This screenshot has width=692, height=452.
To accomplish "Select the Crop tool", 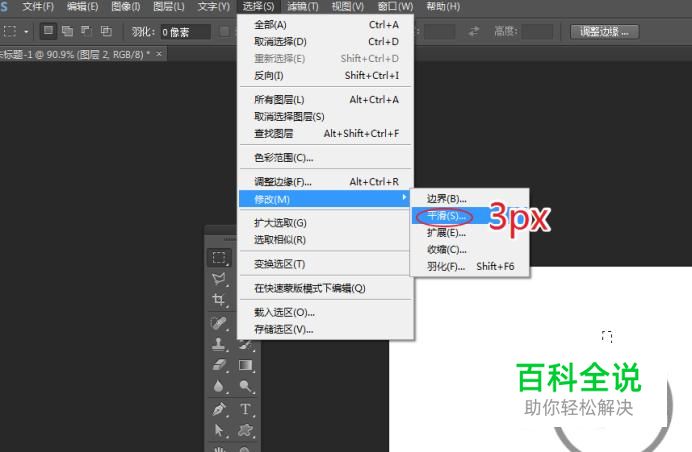I will [219, 300].
